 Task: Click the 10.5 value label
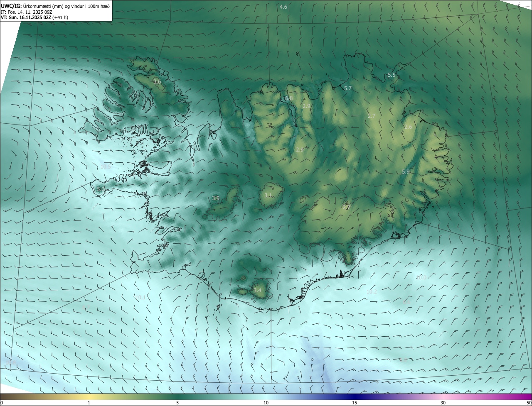(106, 166)
